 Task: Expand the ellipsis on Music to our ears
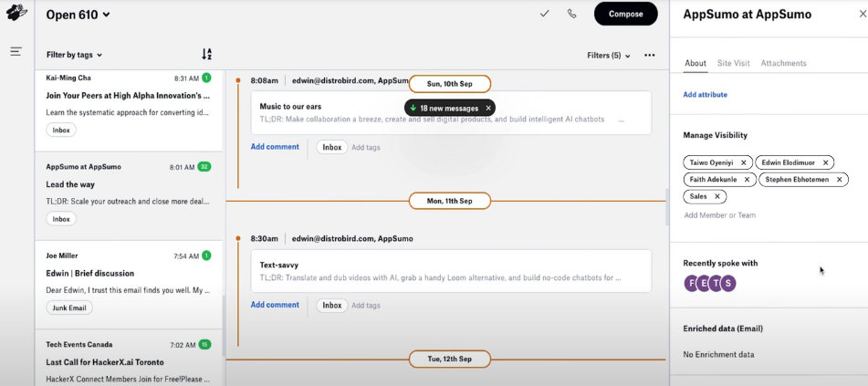622,119
